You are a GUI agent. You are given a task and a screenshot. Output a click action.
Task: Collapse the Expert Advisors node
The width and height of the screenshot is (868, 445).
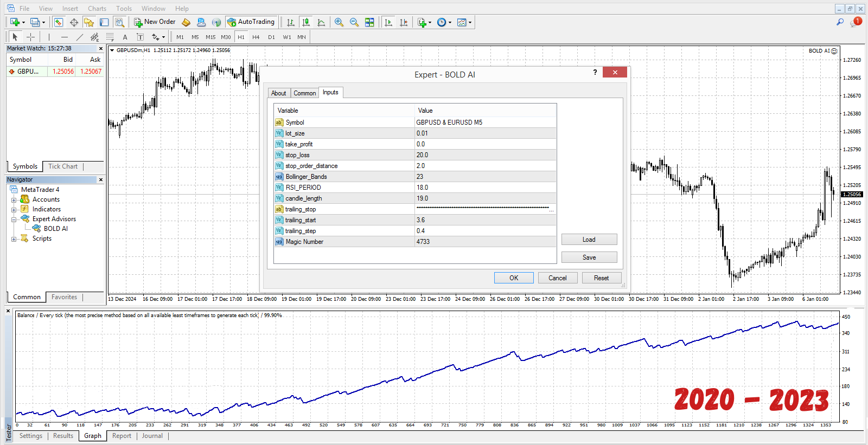(14, 219)
